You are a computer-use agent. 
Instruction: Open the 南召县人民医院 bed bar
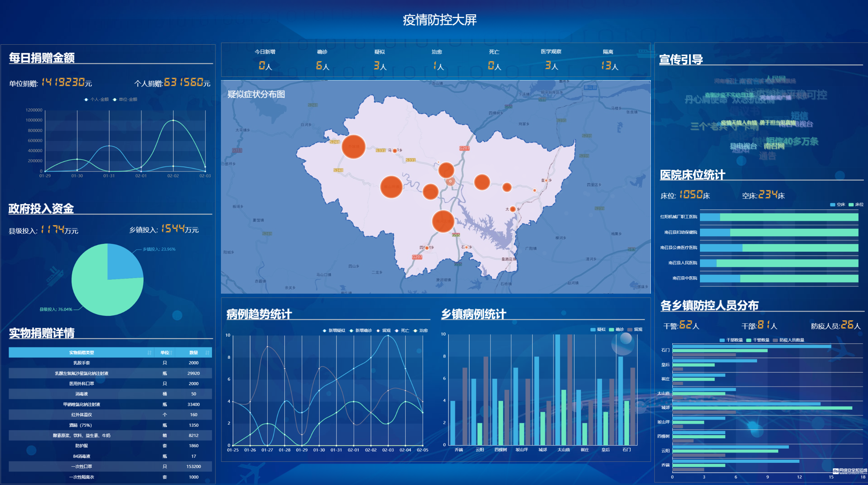[x=779, y=263]
